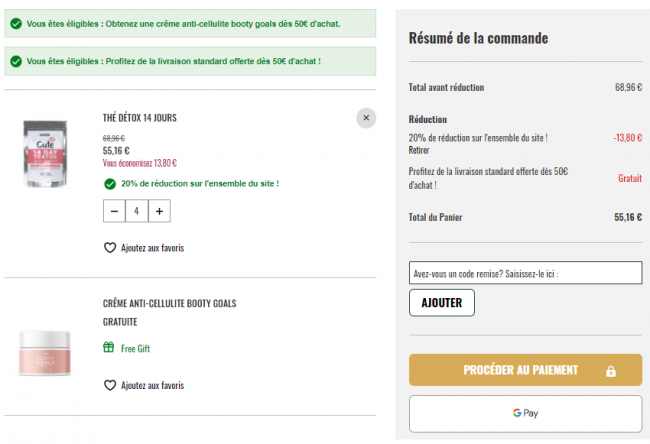Increase the Thé Détox quantity with plus

pos(159,211)
